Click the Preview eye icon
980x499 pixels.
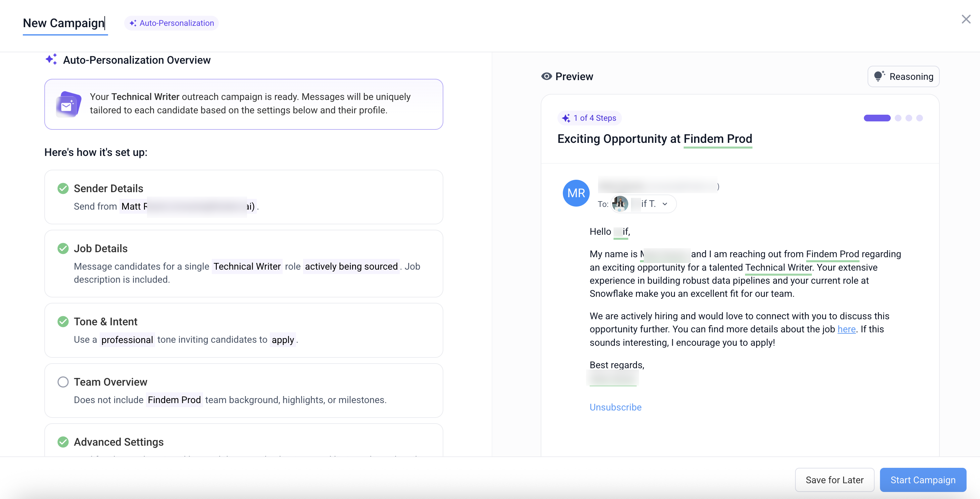pyautogui.click(x=546, y=76)
